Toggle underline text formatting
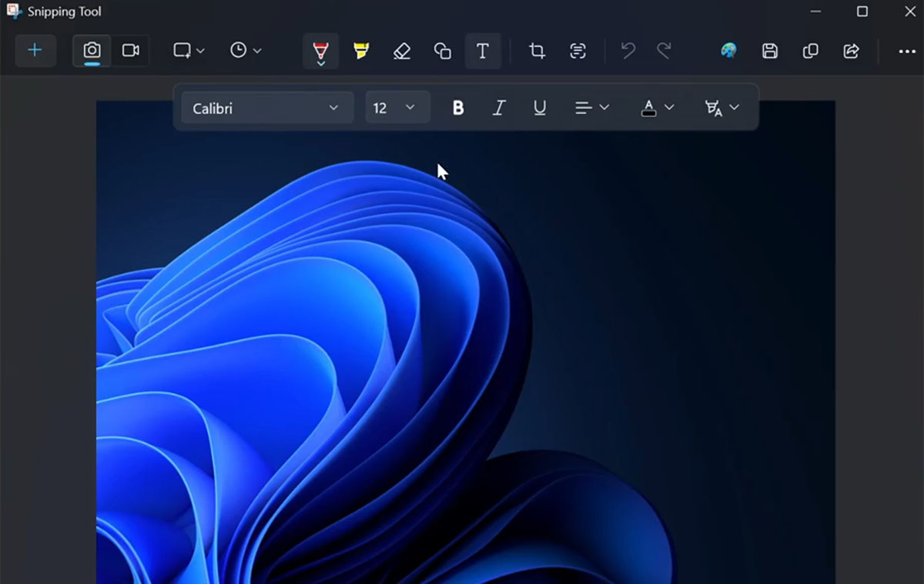 (539, 108)
